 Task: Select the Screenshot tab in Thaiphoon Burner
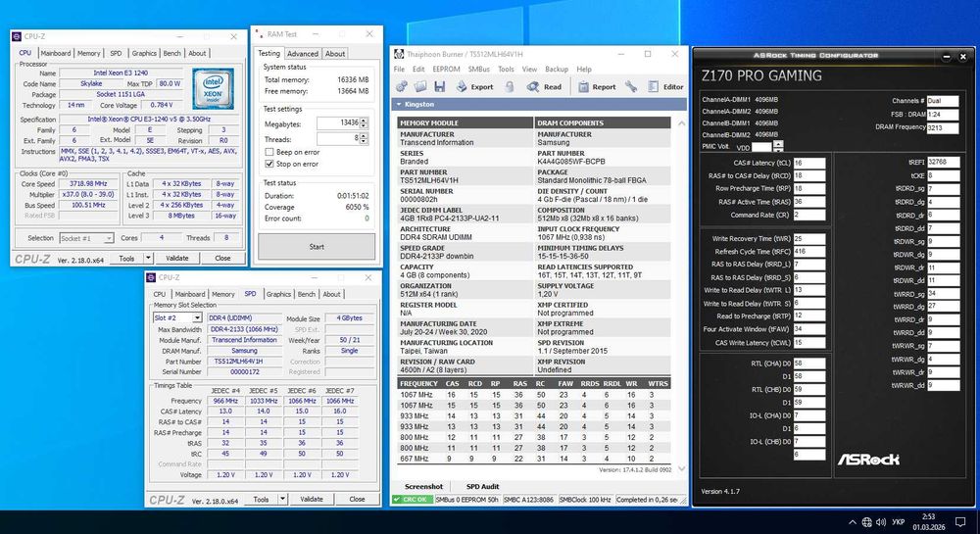point(423,487)
